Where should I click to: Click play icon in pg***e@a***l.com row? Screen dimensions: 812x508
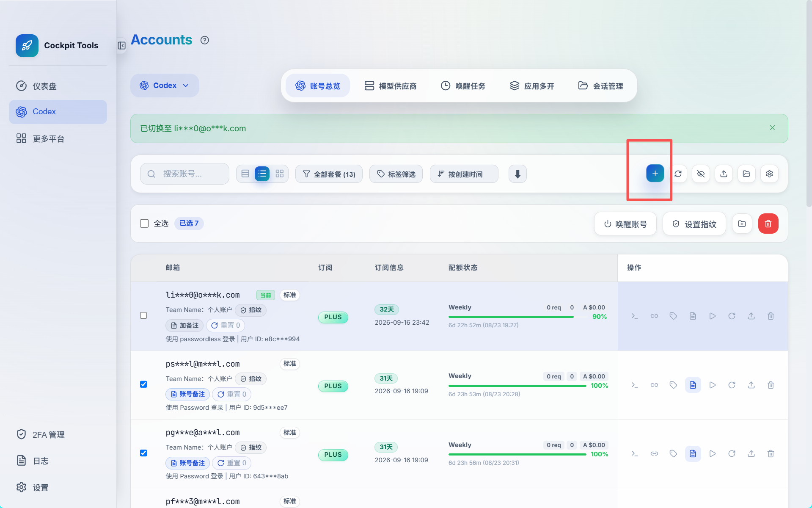(x=713, y=454)
